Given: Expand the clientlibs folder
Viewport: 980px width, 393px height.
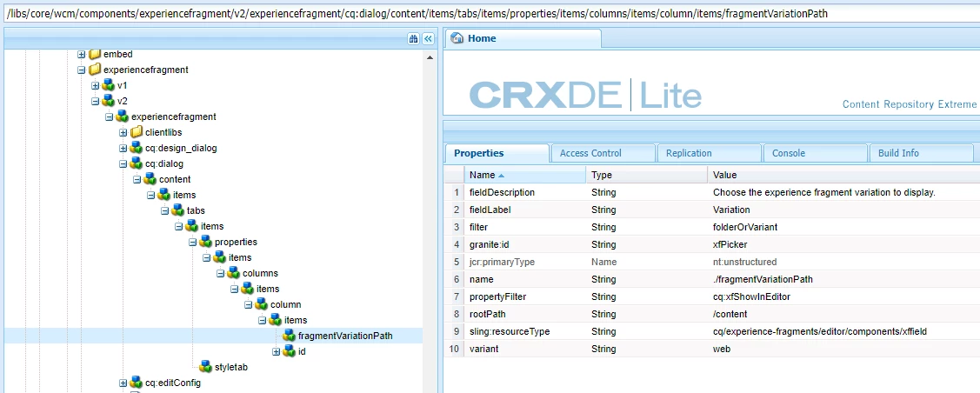Looking at the screenshot, I should [123, 132].
